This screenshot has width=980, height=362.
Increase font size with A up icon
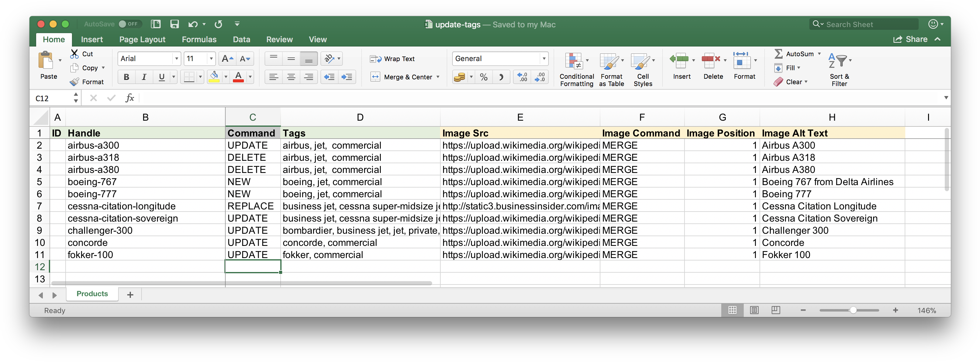point(227,59)
